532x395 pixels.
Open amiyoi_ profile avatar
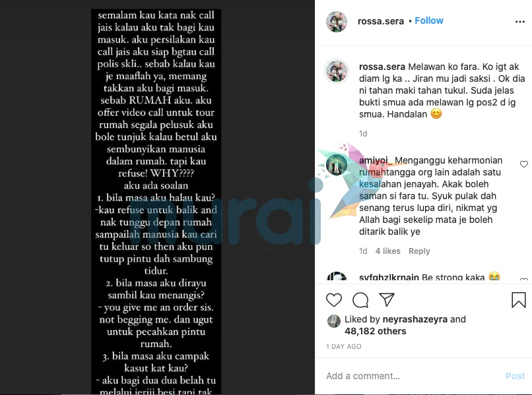337,165
